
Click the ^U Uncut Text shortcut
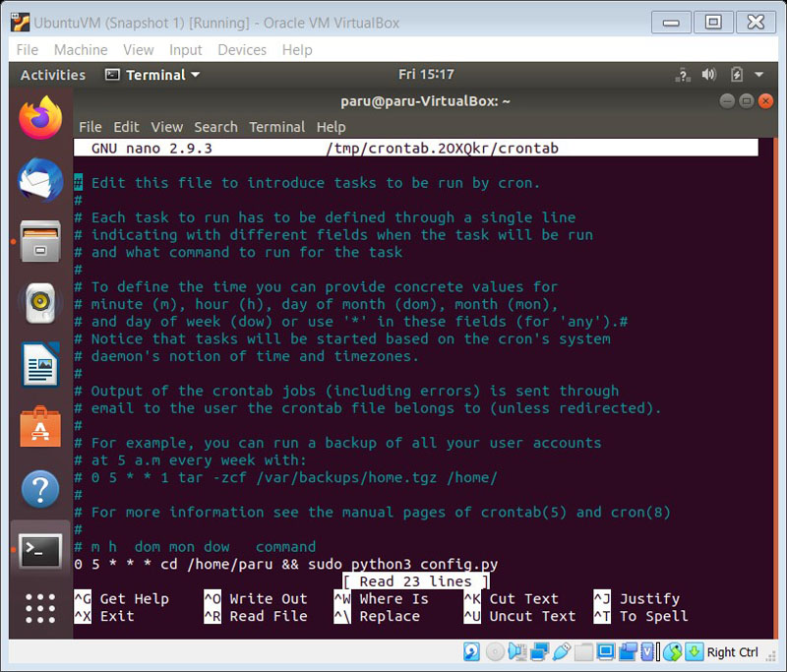pyautogui.click(x=519, y=616)
